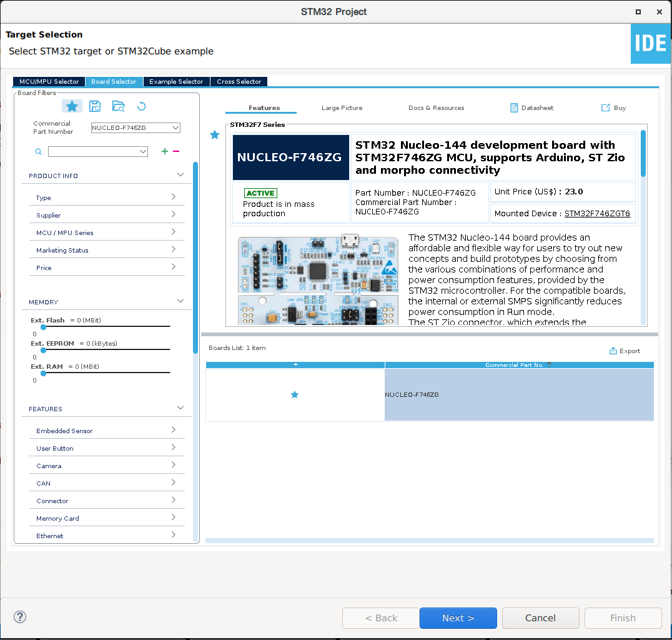Click Export above the boards list
672x640 pixels.
click(x=625, y=351)
